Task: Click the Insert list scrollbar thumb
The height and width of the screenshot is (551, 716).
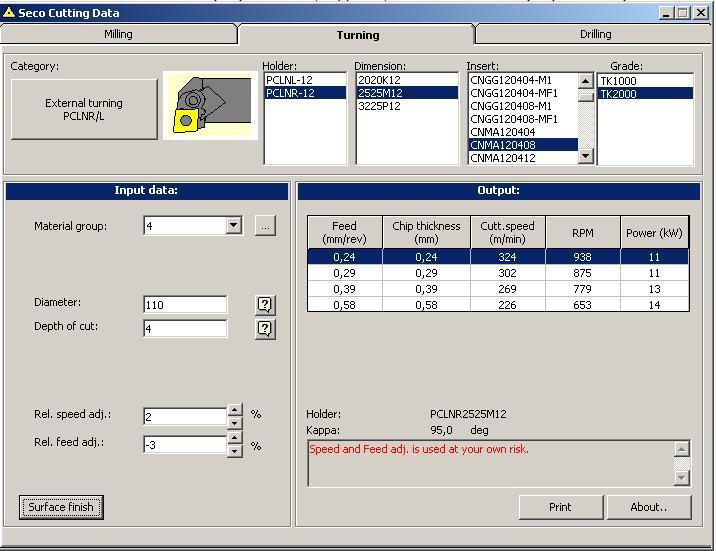Action: tap(585, 95)
